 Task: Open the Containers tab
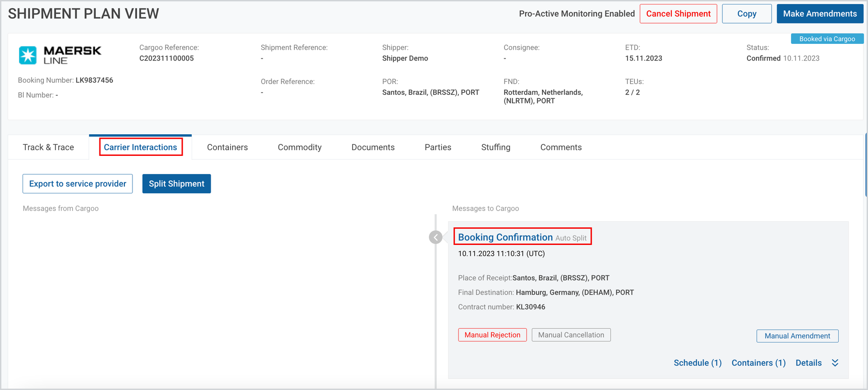[227, 147]
